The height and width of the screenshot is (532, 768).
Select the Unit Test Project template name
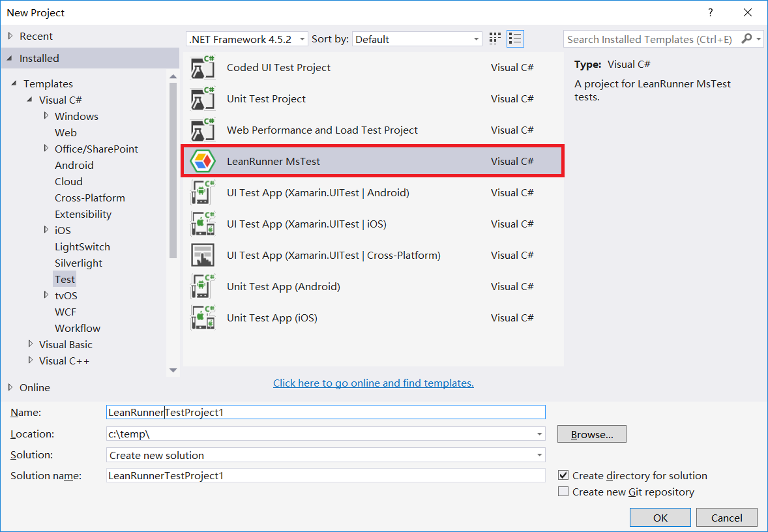266,99
